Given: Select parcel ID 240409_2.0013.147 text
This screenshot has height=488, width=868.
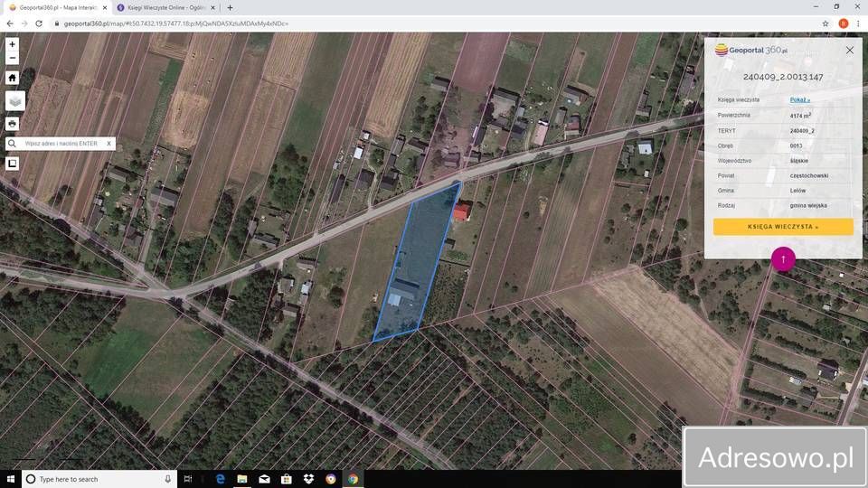Looking at the screenshot, I should [x=783, y=77].
